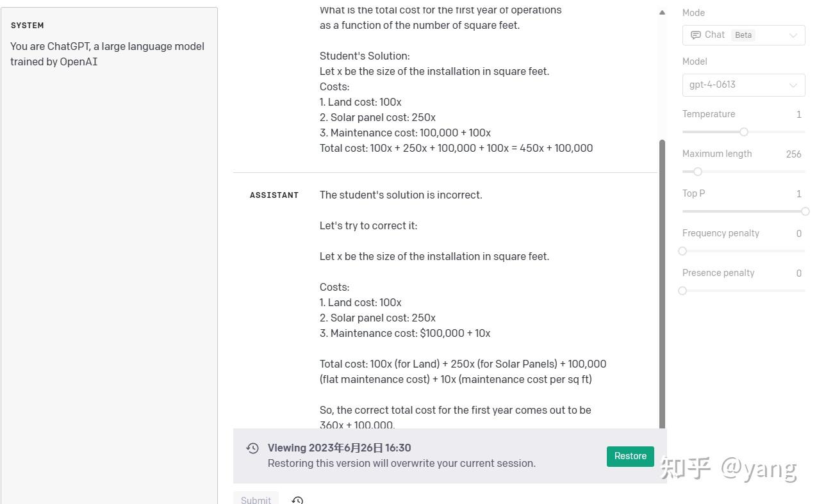
Task: Click the Maximum length value 256 to edit it
Action: pyautogui.click(x=793, y=154)
